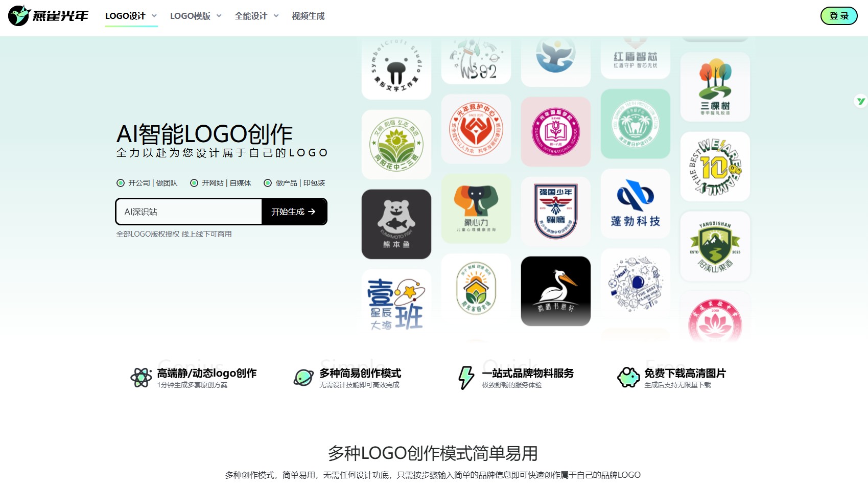Viewport: 868px width, 487px height.
Task: Expand the LOGO模版 dropdown menu
Action: (x=196, y=16)
